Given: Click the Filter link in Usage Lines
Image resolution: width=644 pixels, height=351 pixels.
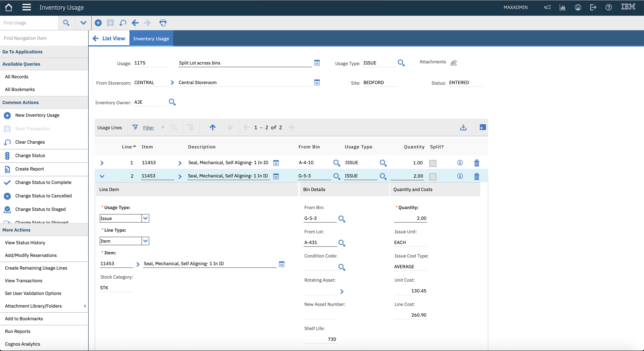Looking at the screenshot, I should coord(148,128).
